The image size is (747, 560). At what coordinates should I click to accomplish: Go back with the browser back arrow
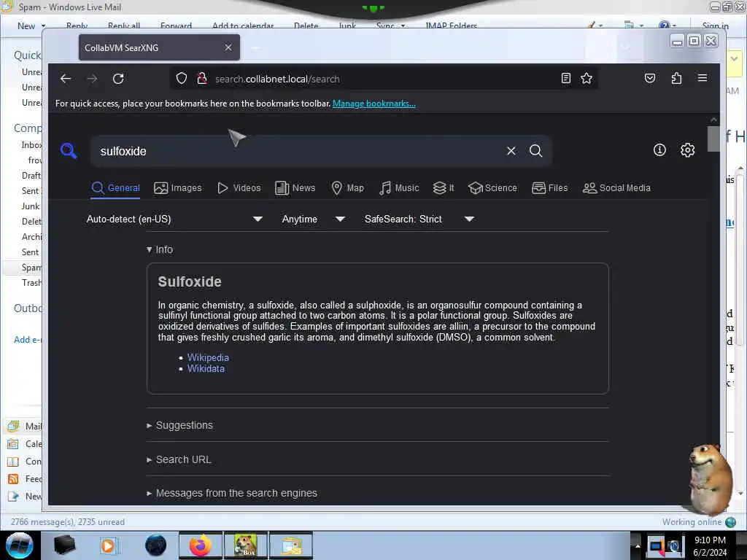pyautogui.click(x=66, y=79)
